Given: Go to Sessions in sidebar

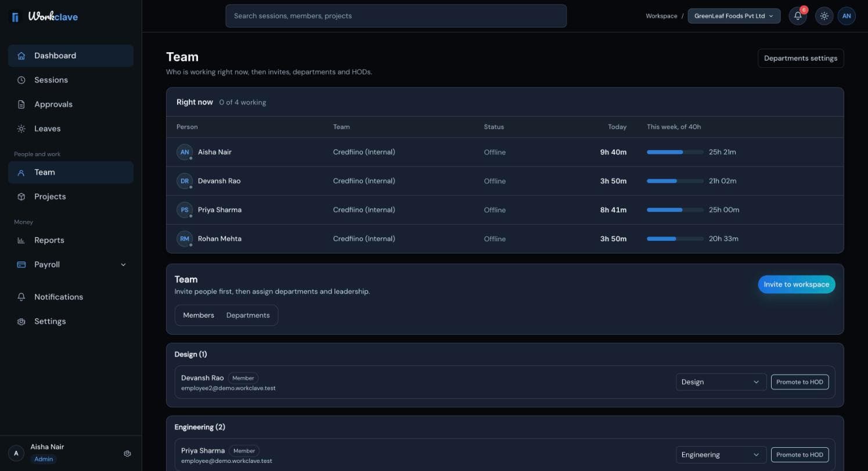Looking at the screenshot, I should click(x=71, y=80).
